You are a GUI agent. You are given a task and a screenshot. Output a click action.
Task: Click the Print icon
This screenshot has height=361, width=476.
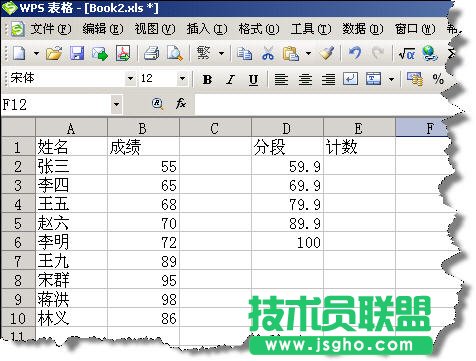152,53
